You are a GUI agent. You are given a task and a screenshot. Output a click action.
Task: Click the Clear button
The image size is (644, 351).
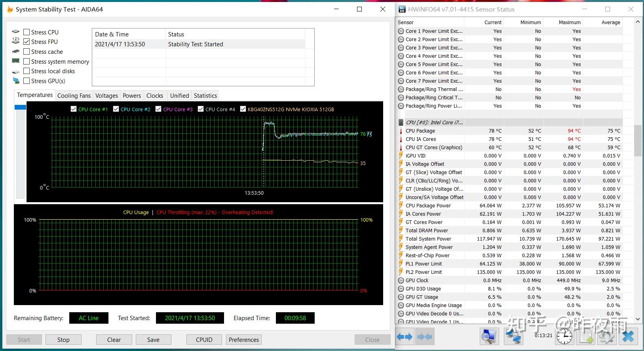(x=114, y=340)
